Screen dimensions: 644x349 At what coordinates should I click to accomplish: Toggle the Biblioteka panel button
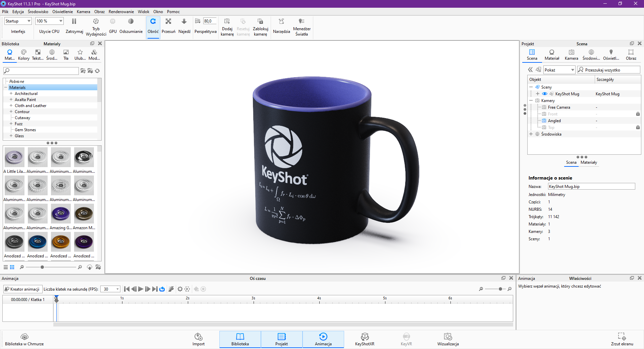240,339
